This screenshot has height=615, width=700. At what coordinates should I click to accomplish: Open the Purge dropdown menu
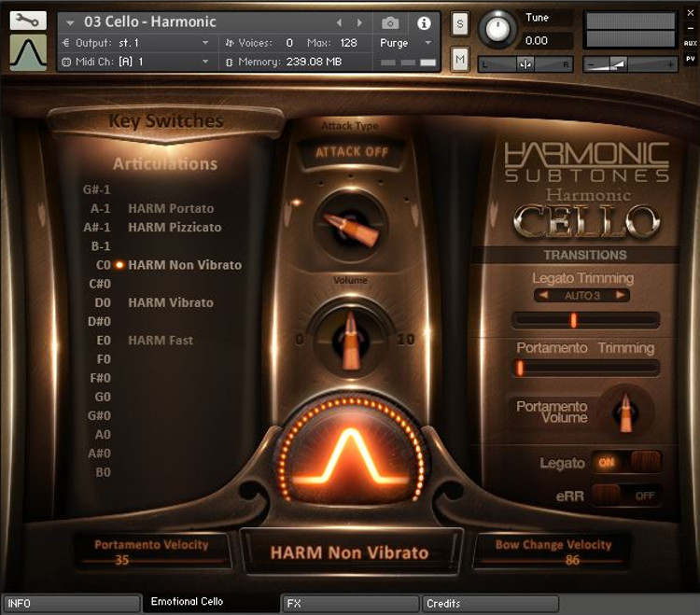click(x=405, y=43)
